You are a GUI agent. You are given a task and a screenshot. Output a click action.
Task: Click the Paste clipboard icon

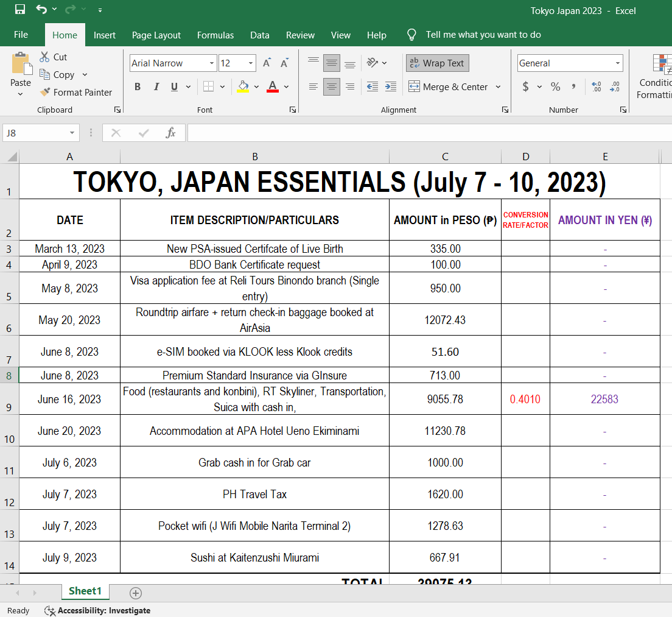coord(21,64)
